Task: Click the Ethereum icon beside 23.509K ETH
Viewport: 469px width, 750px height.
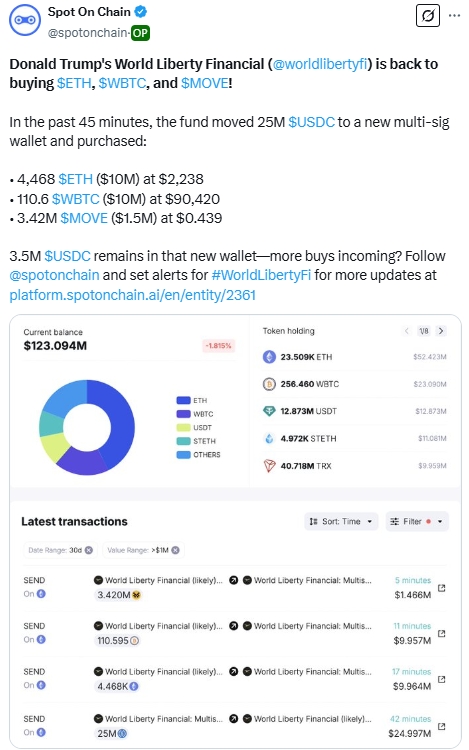Action: (269, 357)
